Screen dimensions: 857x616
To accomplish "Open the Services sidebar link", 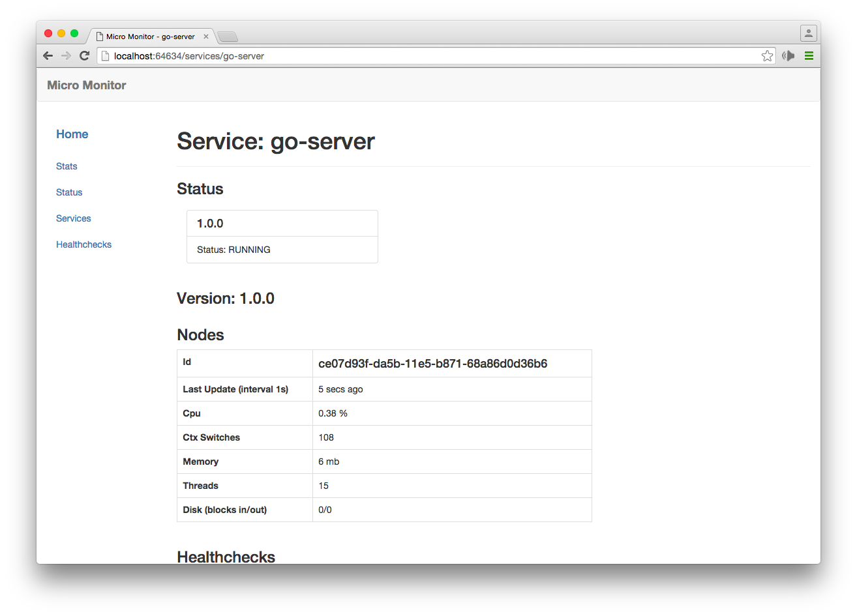I will click(73, 218).
